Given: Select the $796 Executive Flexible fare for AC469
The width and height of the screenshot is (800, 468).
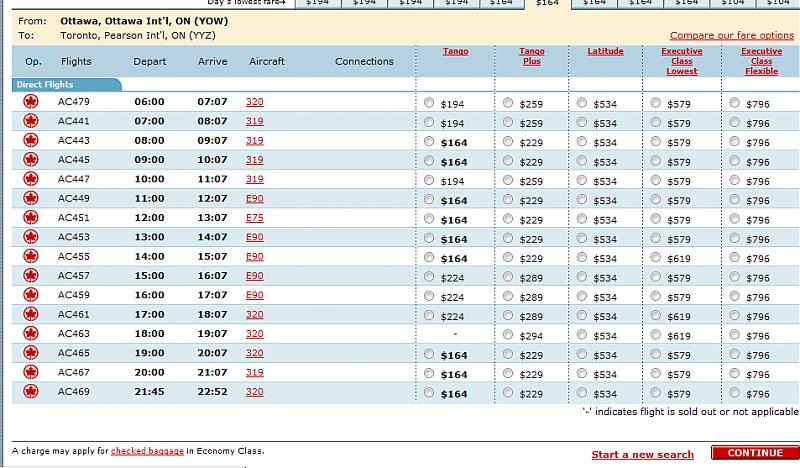Looking at the screenshot, I should coord(736,394).
